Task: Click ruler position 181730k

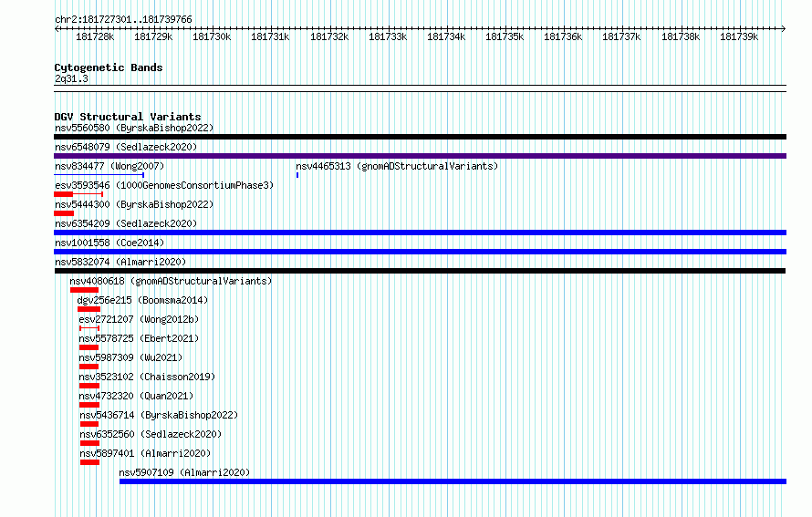Action: 212,36
